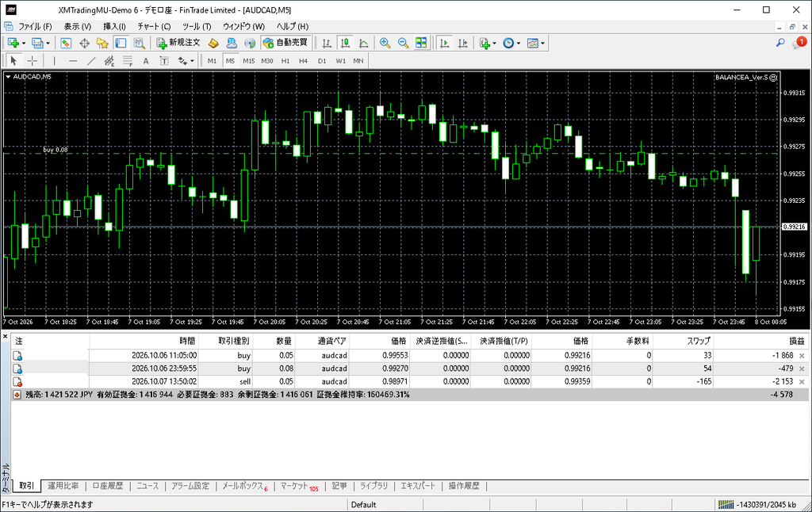This screenshot has height=512, width=812.
Task: Switch chart display to bar chart
Action: pyautogui.click(x=327, y=43)
